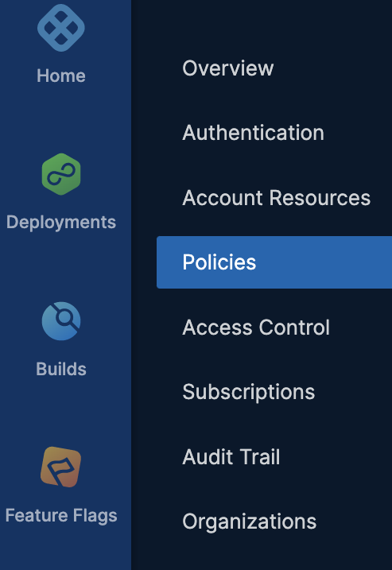Screen dimensions: 392x570
Task: Navigate to Access Control
Action: [256, 328]
